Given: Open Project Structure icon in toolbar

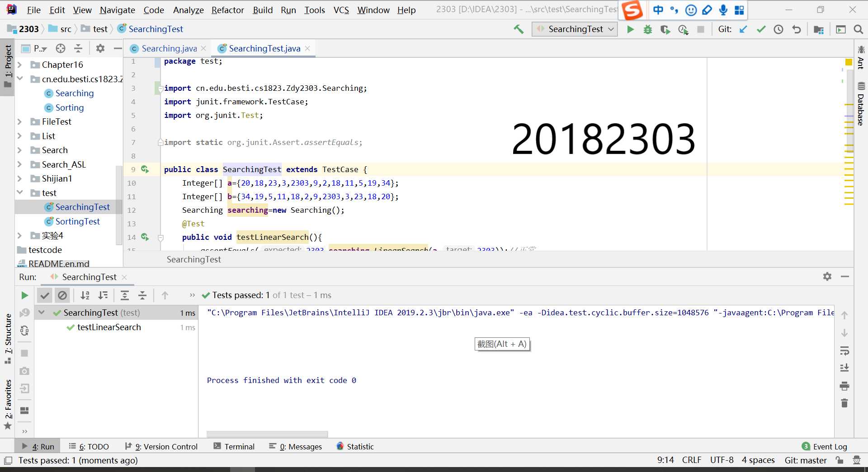Looking at the screenshot, I should point(818,29).
